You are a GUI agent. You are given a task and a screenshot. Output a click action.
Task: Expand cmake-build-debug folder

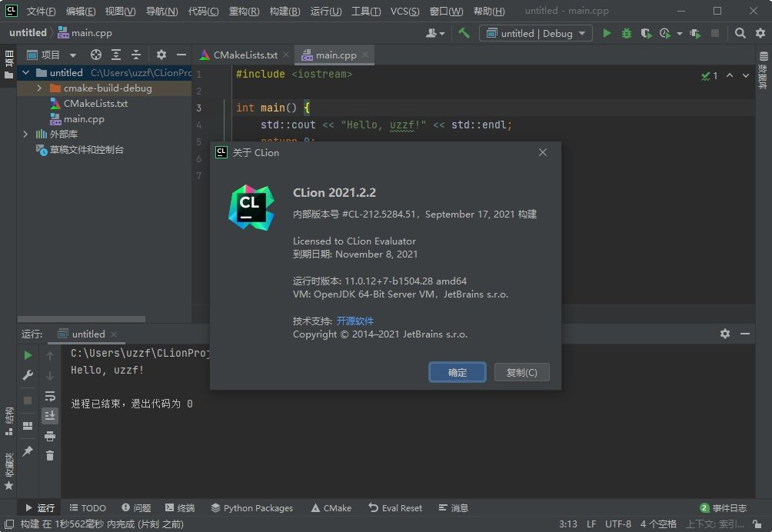pyautogui.click(x=39, y=88)
